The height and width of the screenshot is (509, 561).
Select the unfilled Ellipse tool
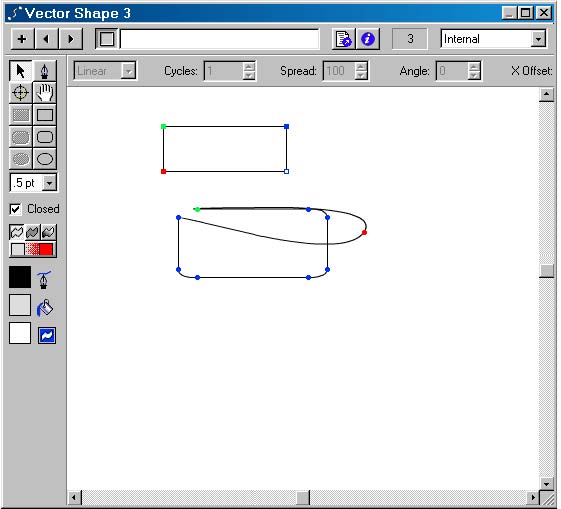point(44,159)
